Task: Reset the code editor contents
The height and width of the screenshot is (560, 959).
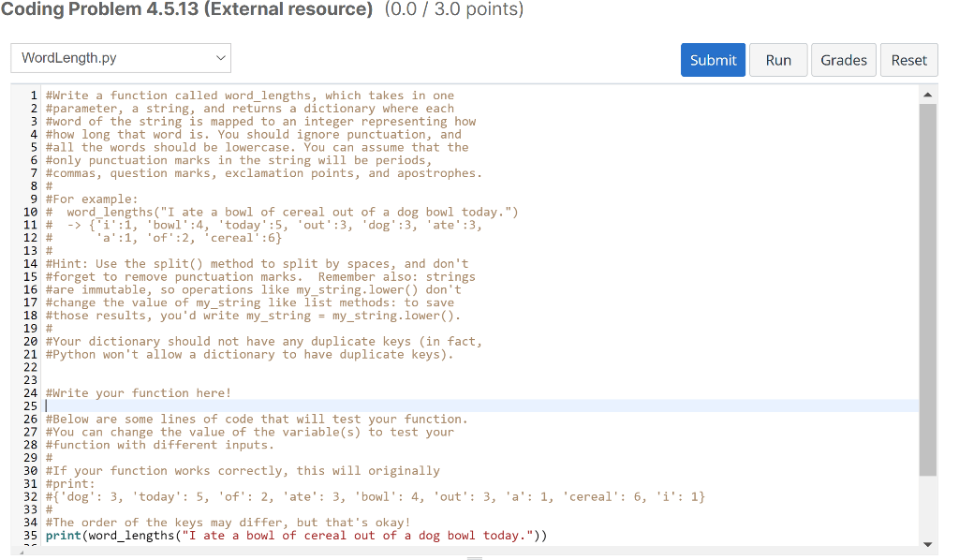Action: (x=908, y=60)
